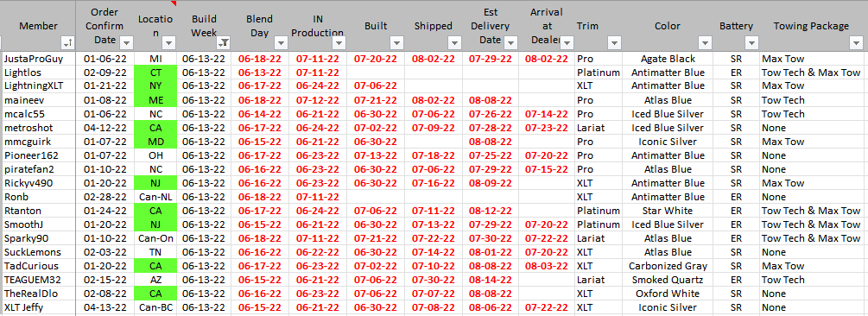
Task: Expand the Built column filter dropdown
Action: click(397, 42)
